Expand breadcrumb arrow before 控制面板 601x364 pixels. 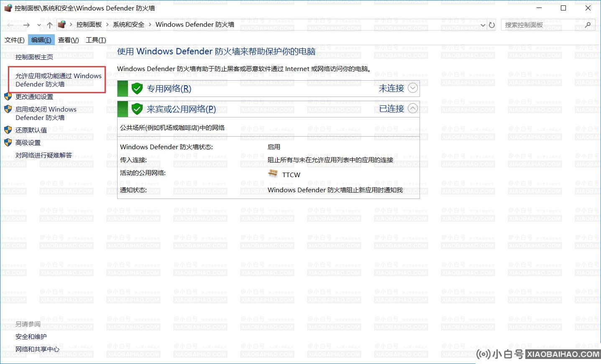pos(71,25)
